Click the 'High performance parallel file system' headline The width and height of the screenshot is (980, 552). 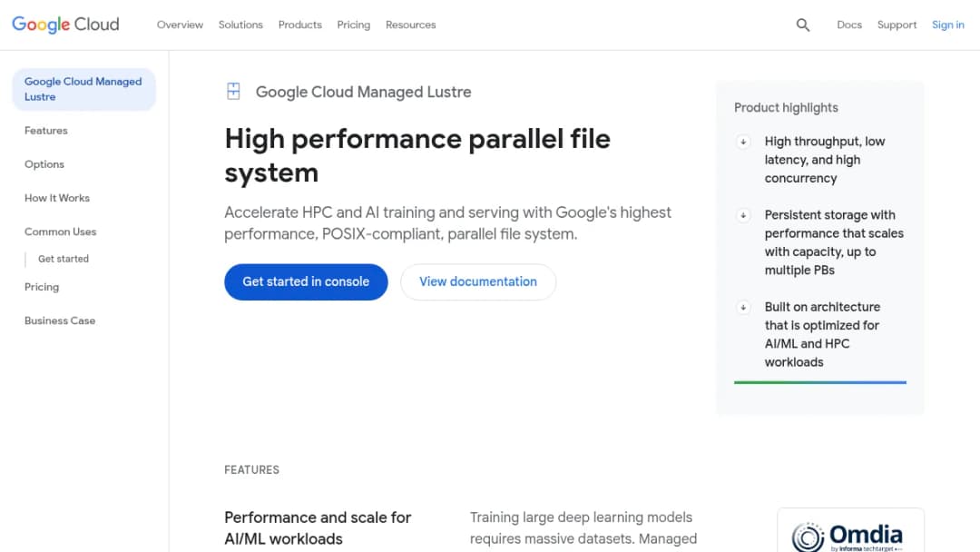pos(417,155)
